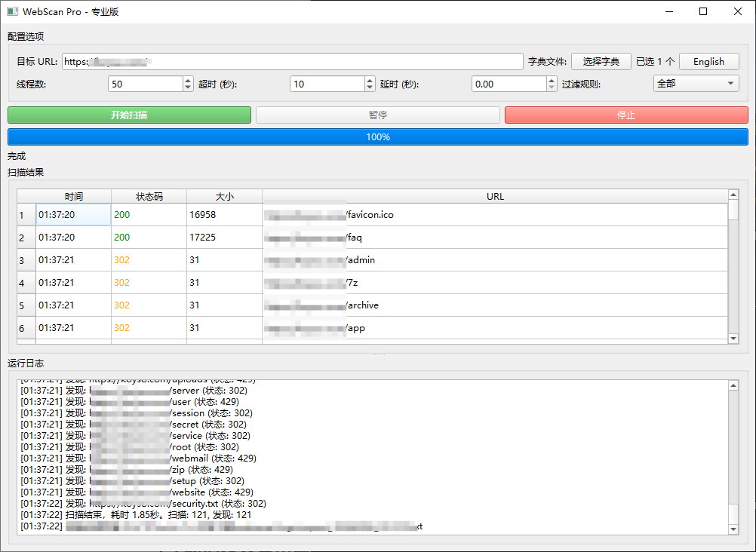The height and width of the screenshot is (552, 756).
Task: Click the results table scrollbar thumb
Action: pyautogui.click(x=733, y=210)
